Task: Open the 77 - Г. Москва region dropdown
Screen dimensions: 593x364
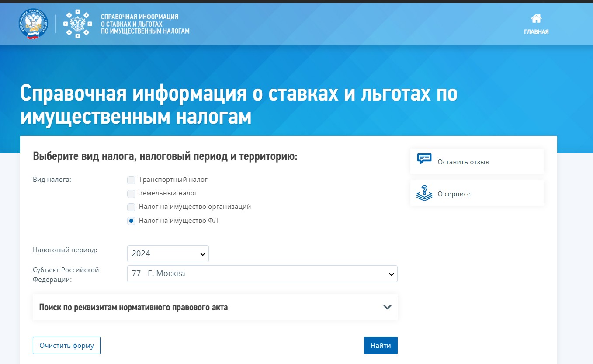Action: click(262, 274)
